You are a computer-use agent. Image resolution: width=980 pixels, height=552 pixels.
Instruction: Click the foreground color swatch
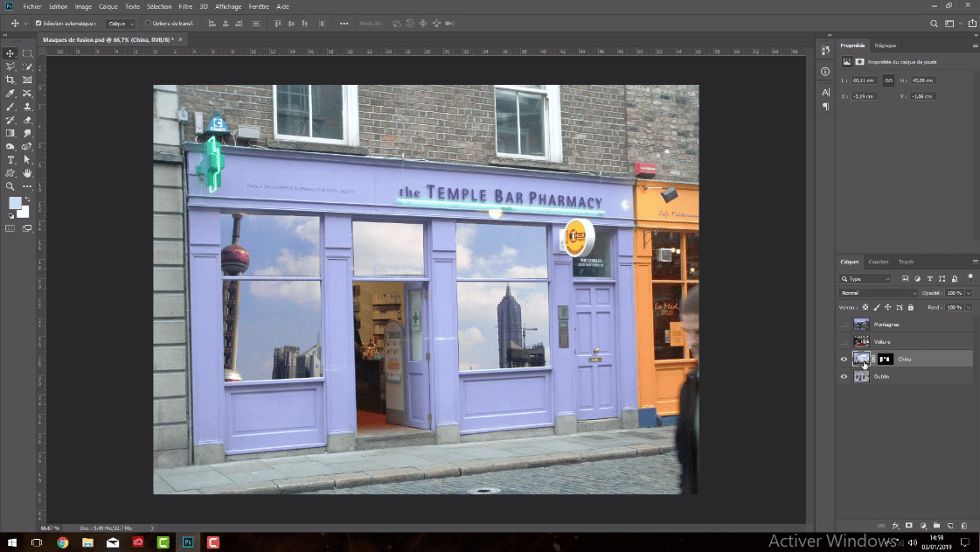14,203
